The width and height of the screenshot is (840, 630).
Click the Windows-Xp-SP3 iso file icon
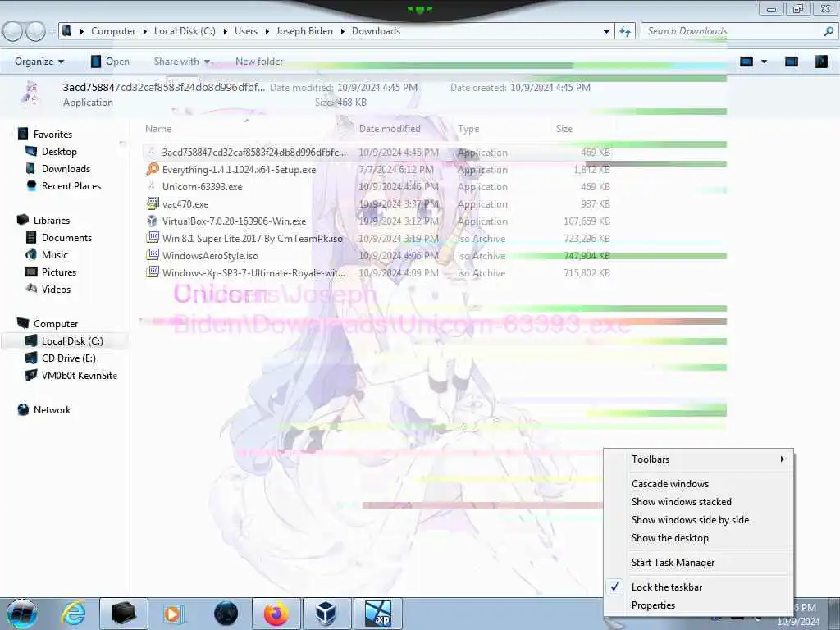click(x=153, y=272)
